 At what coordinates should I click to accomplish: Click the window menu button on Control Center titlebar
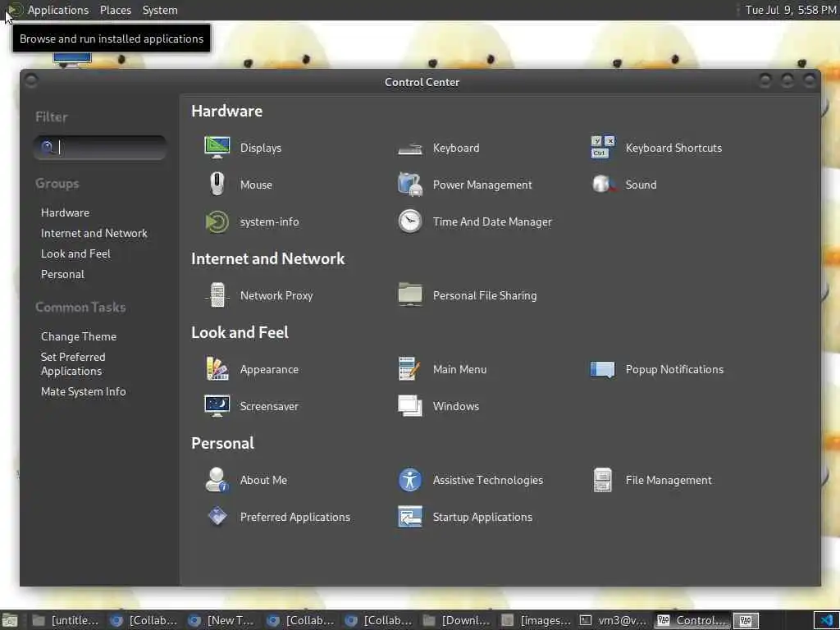[31, 81]
